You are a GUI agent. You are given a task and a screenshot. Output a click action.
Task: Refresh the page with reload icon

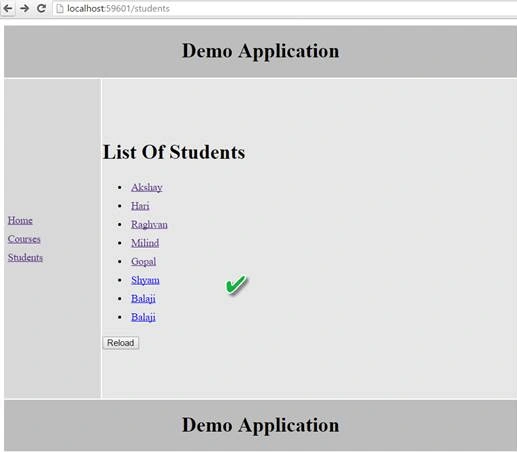pos(41,8)
